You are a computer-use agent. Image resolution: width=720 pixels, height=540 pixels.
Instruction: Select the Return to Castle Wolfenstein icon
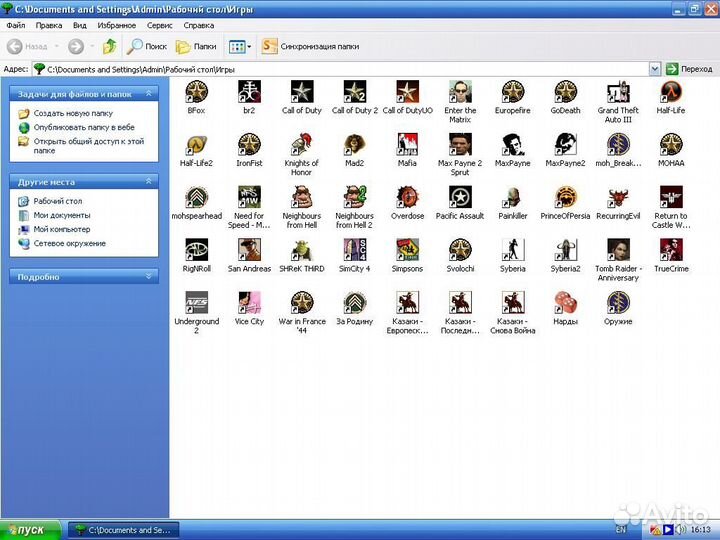[x=671, y=197]
